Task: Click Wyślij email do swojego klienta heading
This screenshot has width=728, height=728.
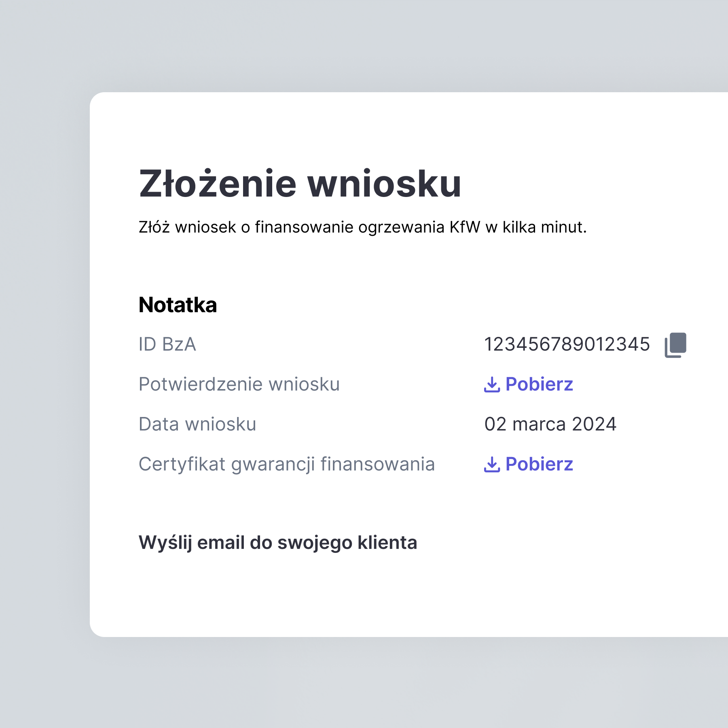Action: [x=278, y=543]
